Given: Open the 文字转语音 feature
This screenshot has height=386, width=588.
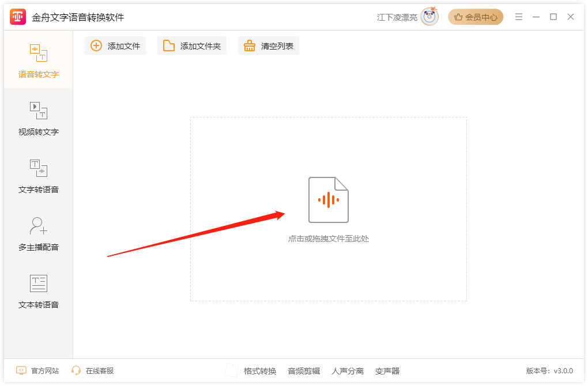Looking at the screenshot, I should coord(37,176).
